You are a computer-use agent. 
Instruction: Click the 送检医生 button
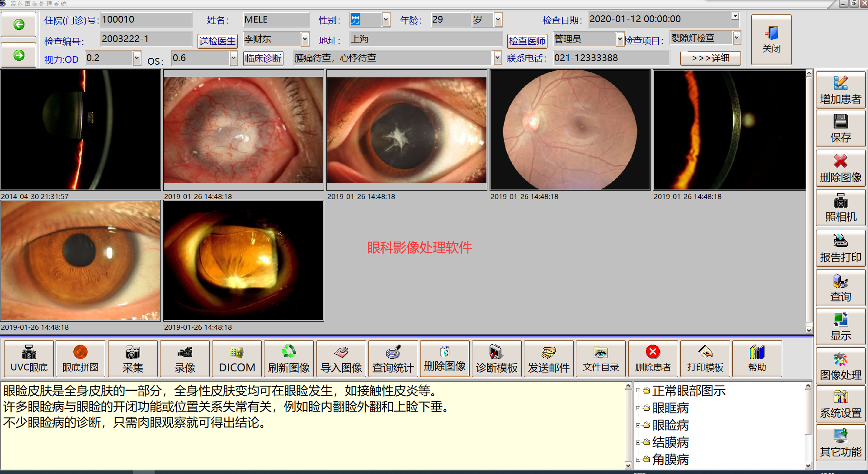point(217,41)
